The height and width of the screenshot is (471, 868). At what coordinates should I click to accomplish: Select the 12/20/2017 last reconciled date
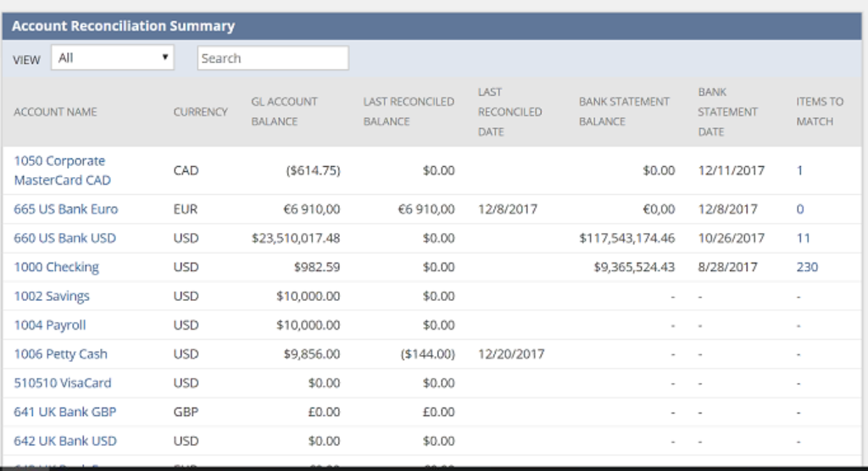click(x=511, y=353)
